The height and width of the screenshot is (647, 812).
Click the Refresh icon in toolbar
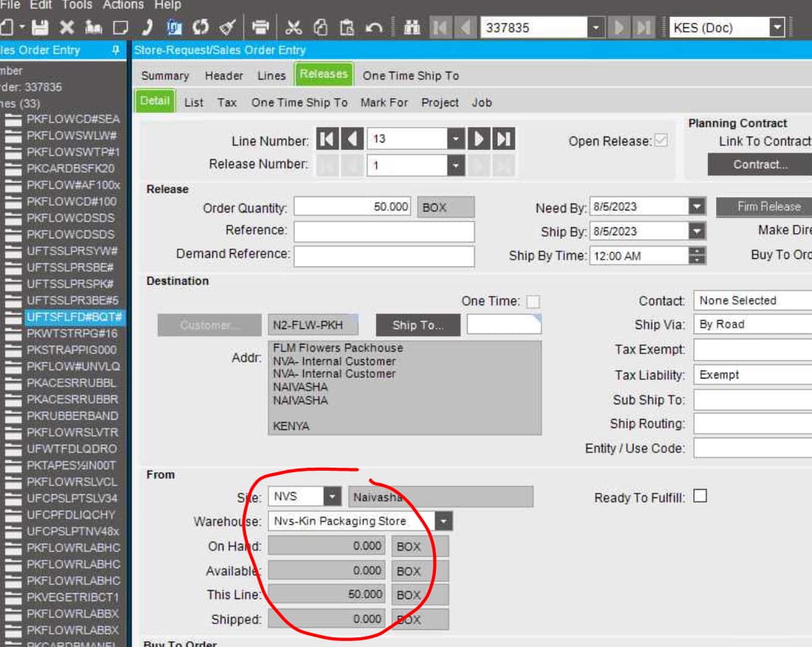[201, 27]
